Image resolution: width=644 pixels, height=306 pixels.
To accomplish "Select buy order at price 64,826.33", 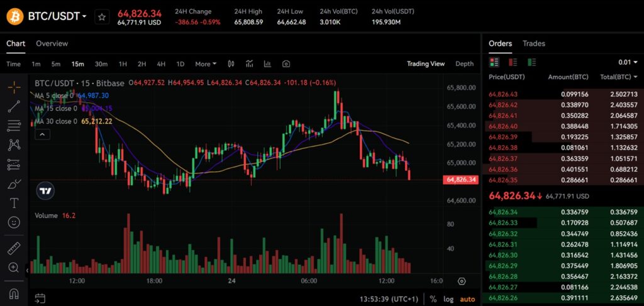I will click(563, 223).
